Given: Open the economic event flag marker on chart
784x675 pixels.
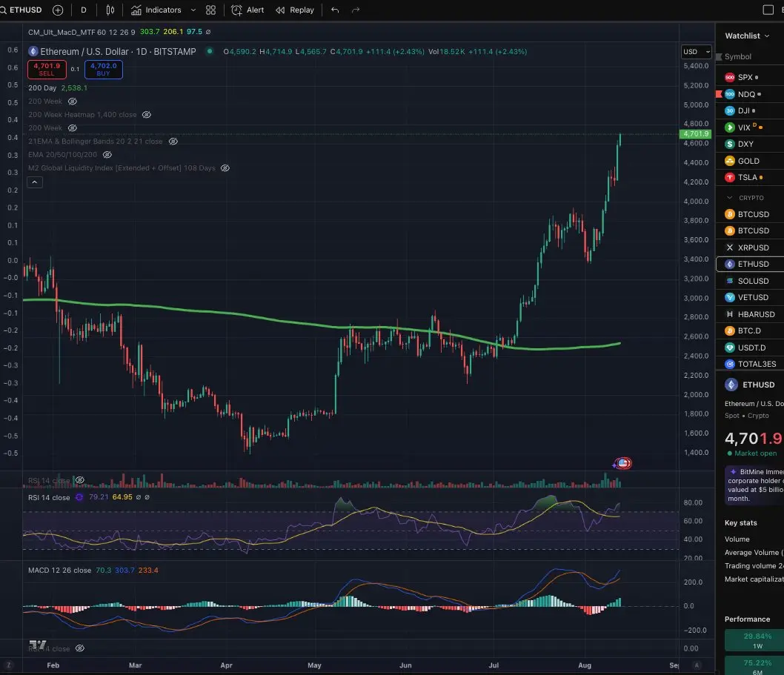Looking at the screenshot, I should pyautogui.click(x=623, y=464).
